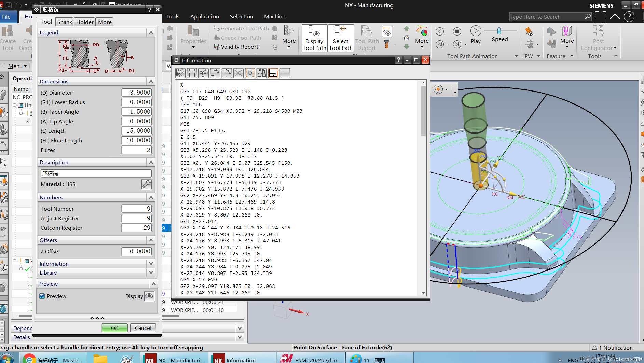Screen dimensions: 644x363
Task: Collapse the Dimensions section
Action: [151, 81]
